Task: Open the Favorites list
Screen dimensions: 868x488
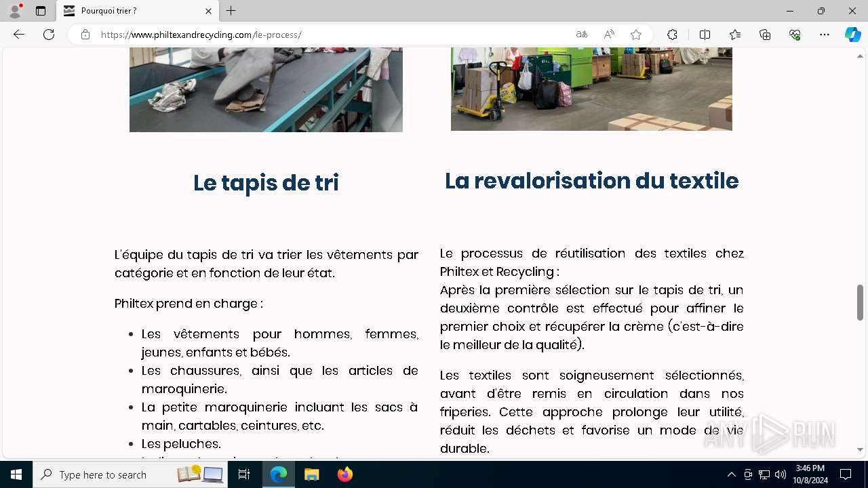Action: [735, 35]
